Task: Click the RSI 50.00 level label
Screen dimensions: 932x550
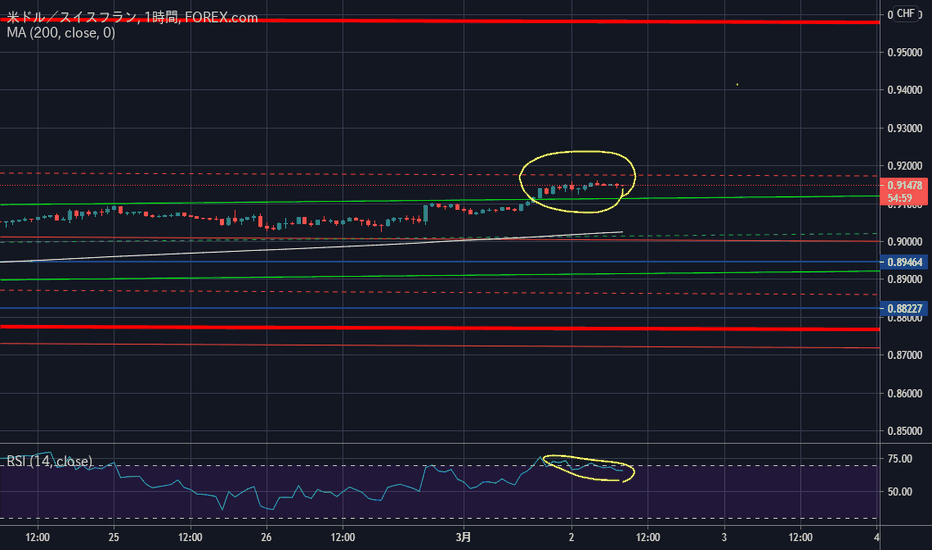Action: coord(900,492)
